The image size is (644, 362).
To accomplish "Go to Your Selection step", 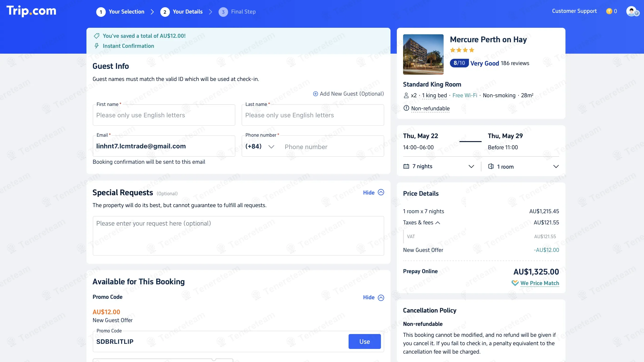I will coord(126,12).
